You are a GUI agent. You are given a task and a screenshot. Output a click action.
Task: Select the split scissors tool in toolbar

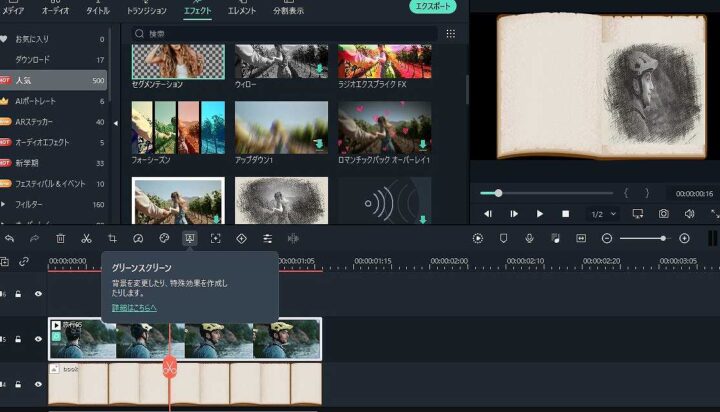click(86, 238)
